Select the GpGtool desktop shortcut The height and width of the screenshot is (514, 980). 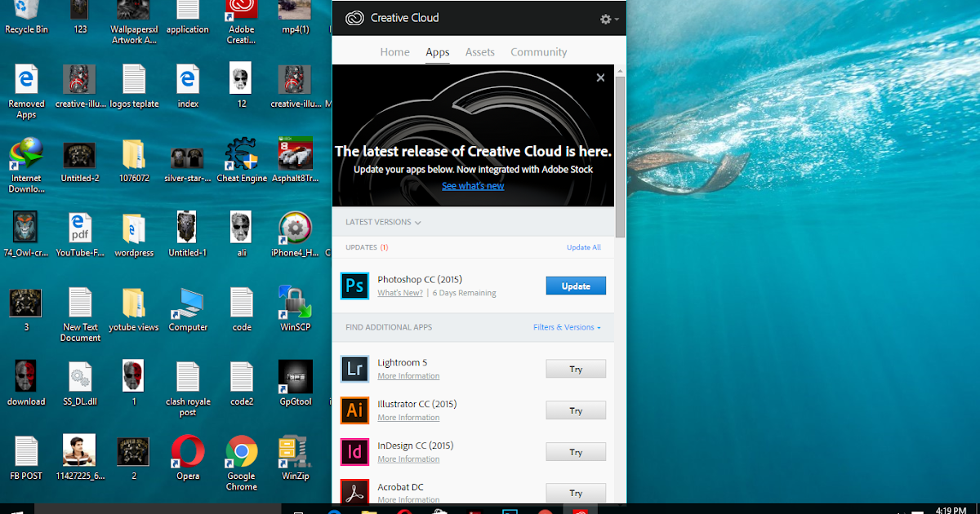(x=295, y=383)
